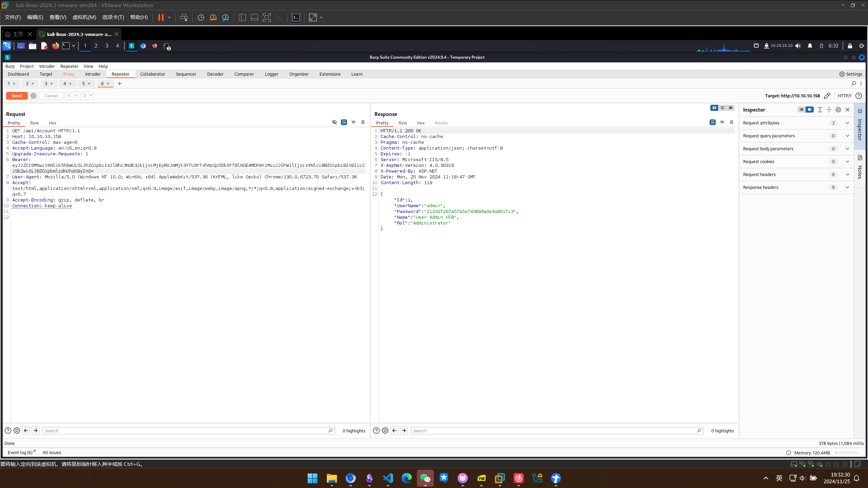
Task: Open history back dropdown arrow next to Cancel
Action: 76,96
